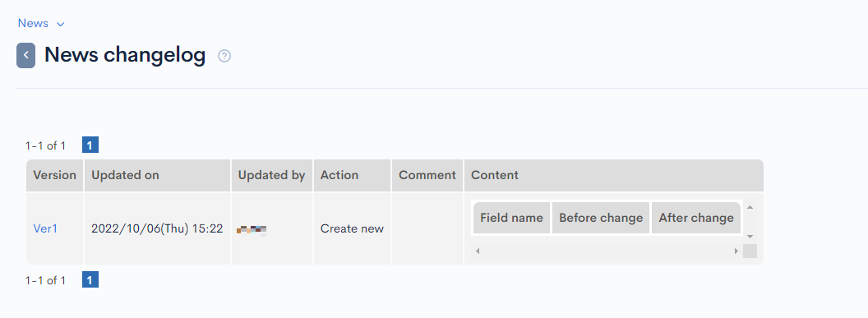Click the content scroll right arrow
This screenshot has height=318, width=868.
tap(736, 251)
